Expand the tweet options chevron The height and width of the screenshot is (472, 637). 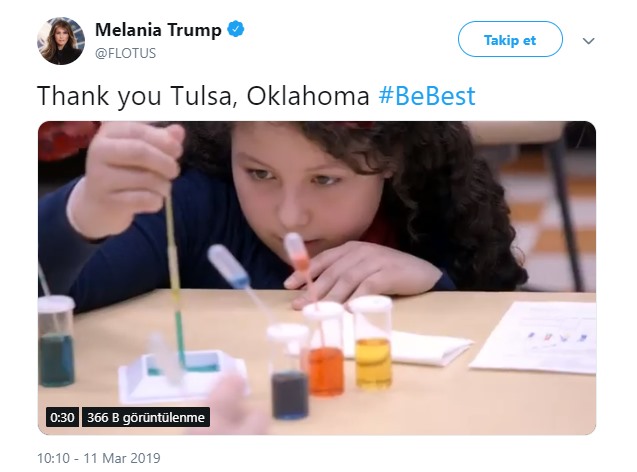588,41
